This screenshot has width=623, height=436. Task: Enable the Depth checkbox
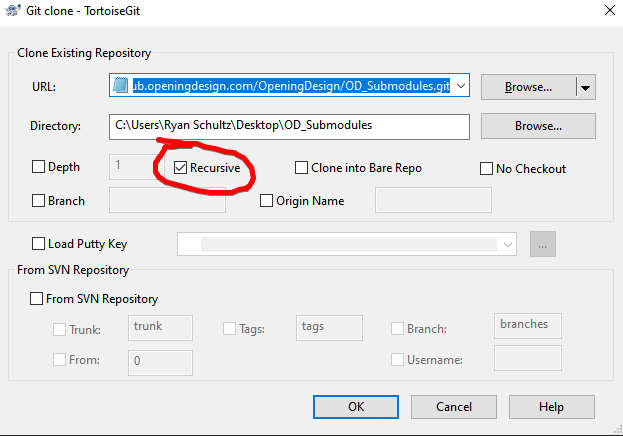(x=39, y=167)
